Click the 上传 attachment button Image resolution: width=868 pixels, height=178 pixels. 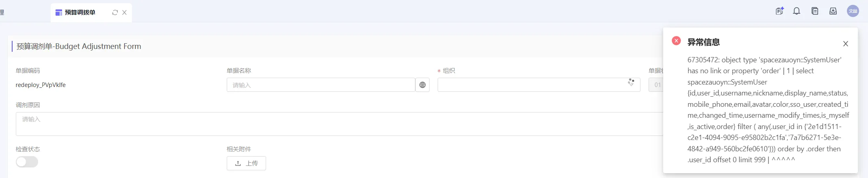click(246, 163)
